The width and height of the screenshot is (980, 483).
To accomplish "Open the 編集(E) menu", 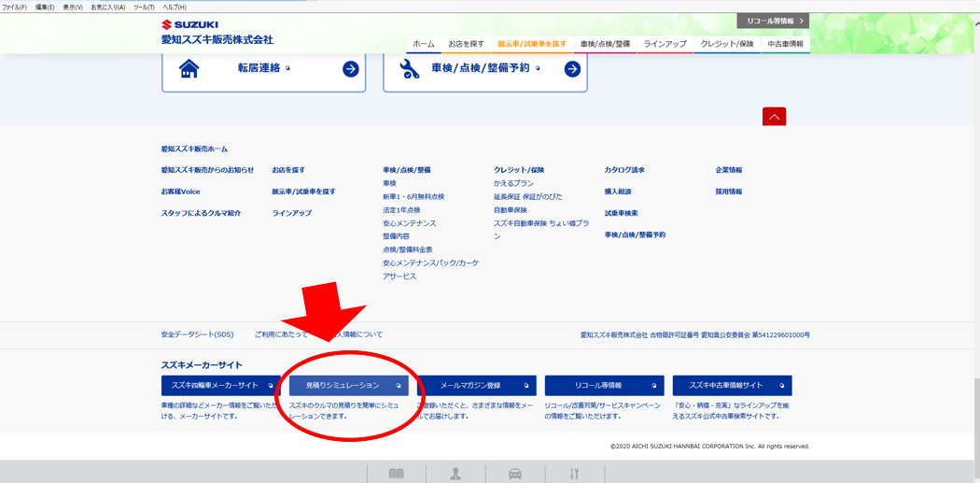I will (45, 7).
